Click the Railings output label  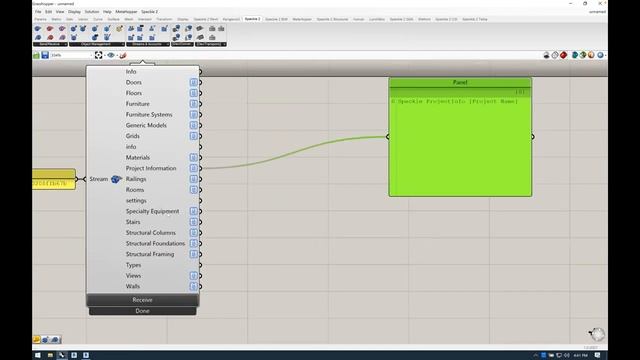[x=136, y=179]
